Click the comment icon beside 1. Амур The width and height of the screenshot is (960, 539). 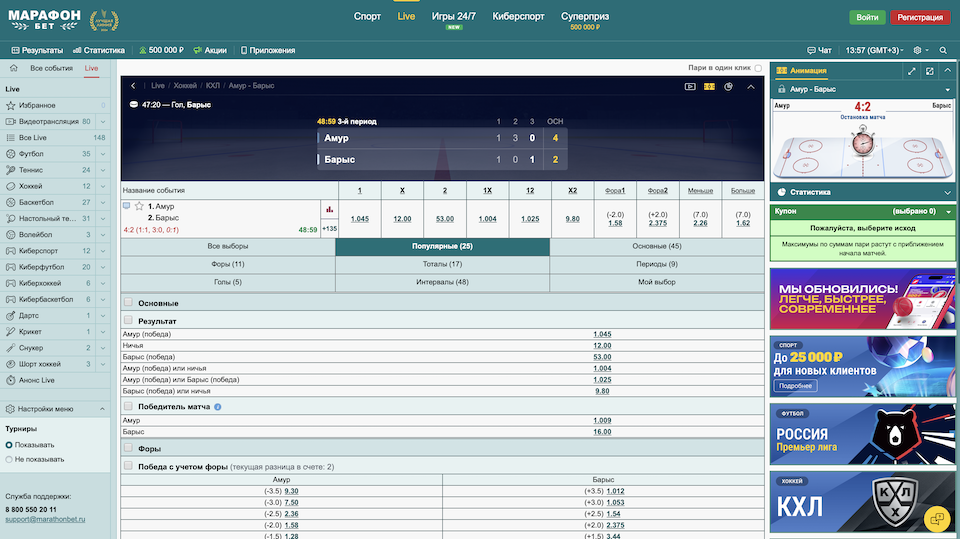(x=126, y=206)
